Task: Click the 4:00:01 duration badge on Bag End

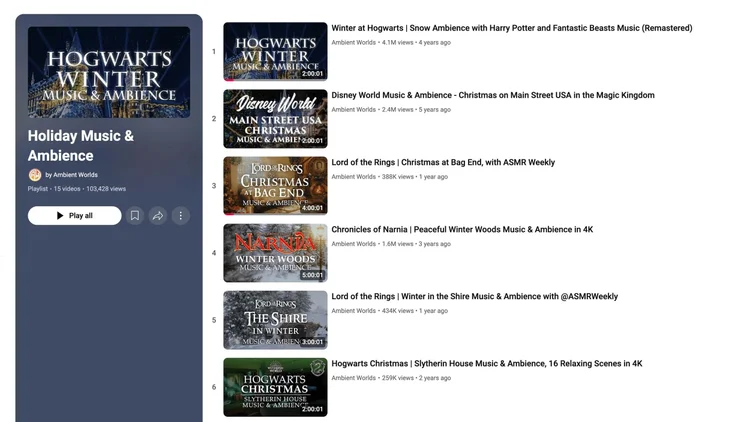Action: pyautogui.click(x=312, y=208)
